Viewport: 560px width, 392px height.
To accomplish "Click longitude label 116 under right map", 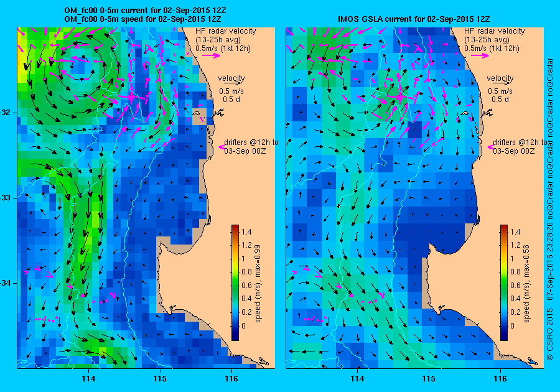I will click(500, 379).
